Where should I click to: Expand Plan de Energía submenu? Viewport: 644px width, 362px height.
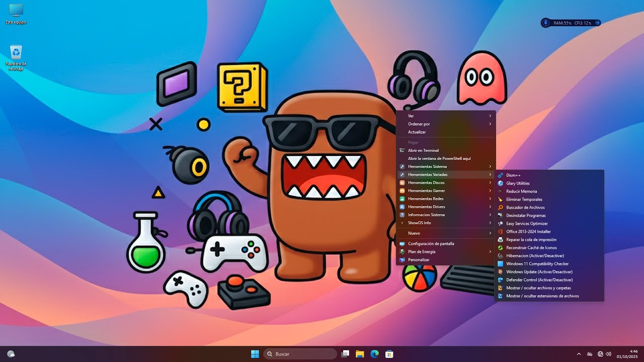pos(446,251)
